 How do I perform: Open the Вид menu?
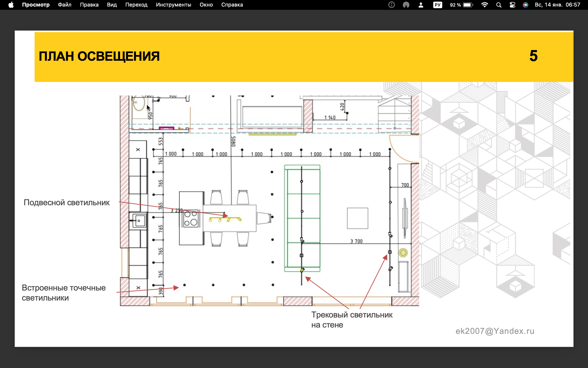point(112,5)
